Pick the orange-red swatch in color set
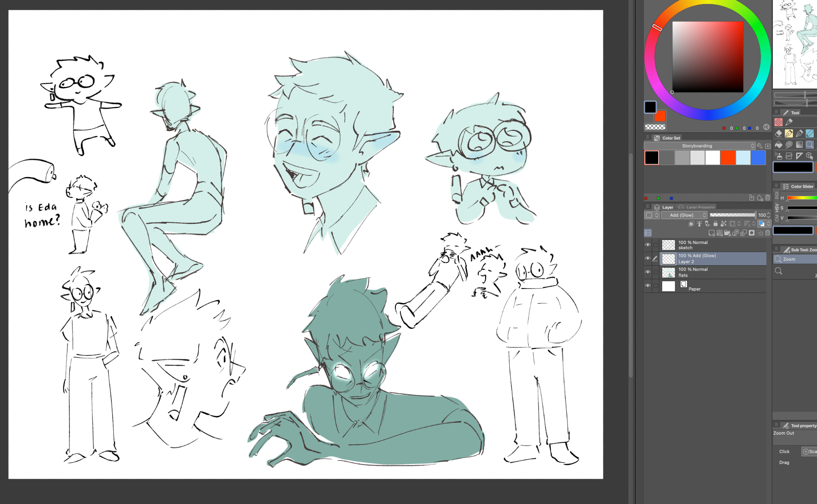 (x=728, y=158)
